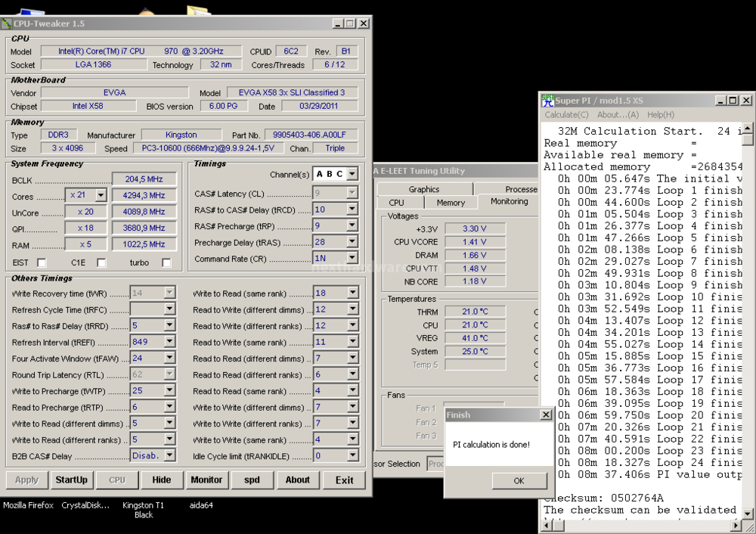This screenshot has height=534, width=756.
Task: Click the Hide button
Action: point(162,480)
